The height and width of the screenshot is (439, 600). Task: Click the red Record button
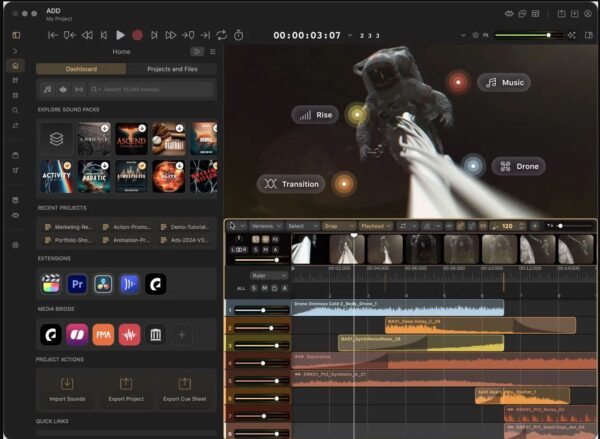coord(137,35)
